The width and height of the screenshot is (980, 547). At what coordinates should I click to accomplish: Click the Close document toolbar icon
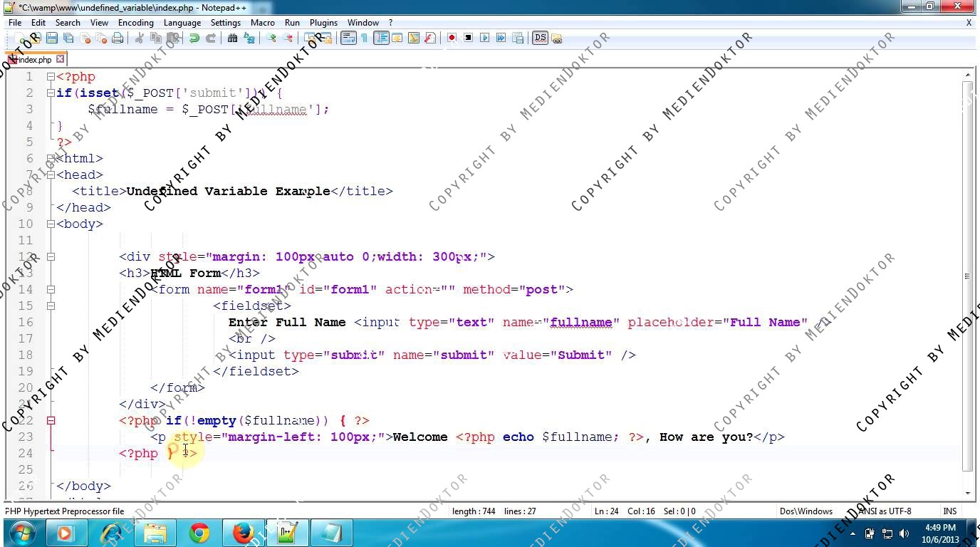pyautogui.click(x=85, y=38)
